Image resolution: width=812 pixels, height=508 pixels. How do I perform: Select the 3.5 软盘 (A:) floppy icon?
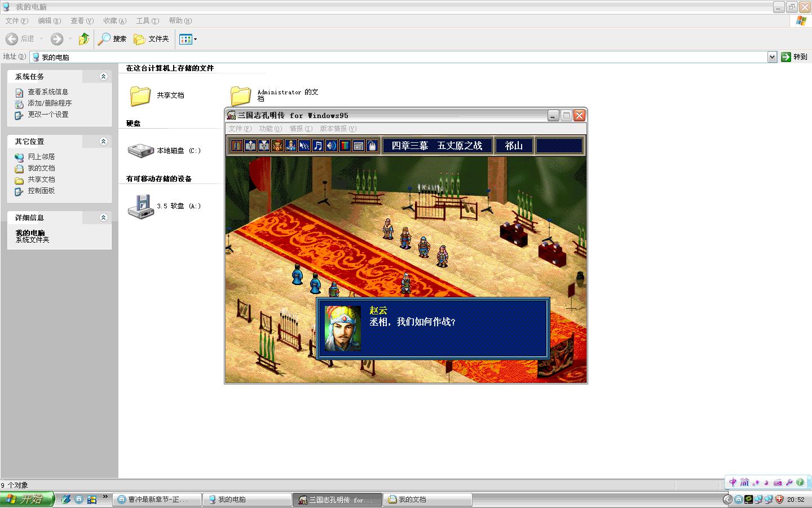tap(140, 207)
